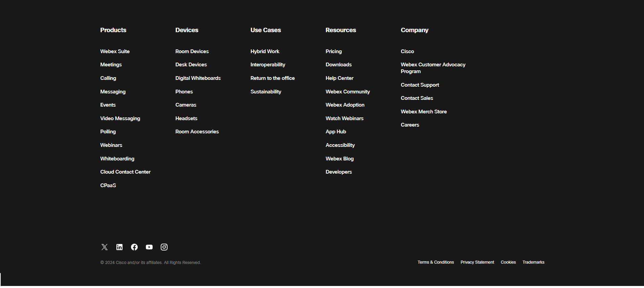Click the Trademarks link
The height and width of the screenshot is (288, 644).
[x=534, y=262]
